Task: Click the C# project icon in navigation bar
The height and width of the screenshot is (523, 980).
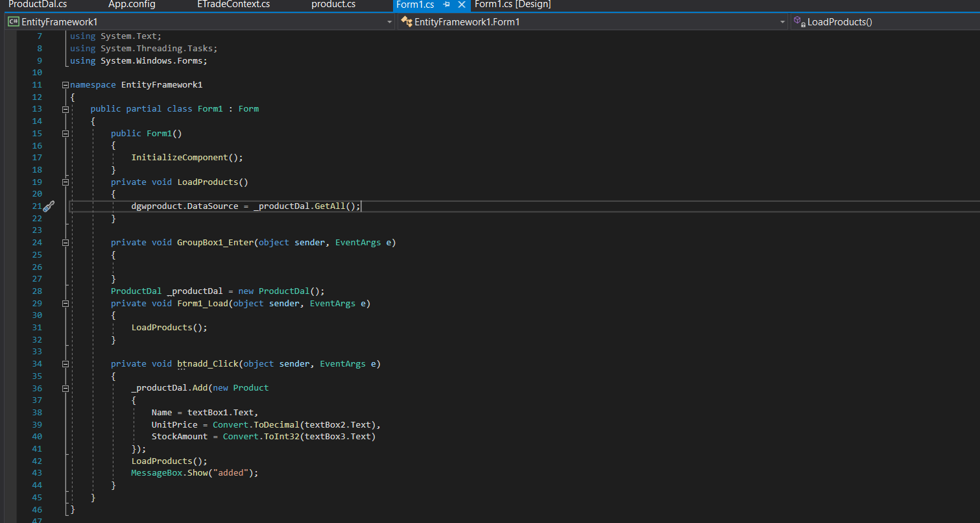Action: click(13, 22)
